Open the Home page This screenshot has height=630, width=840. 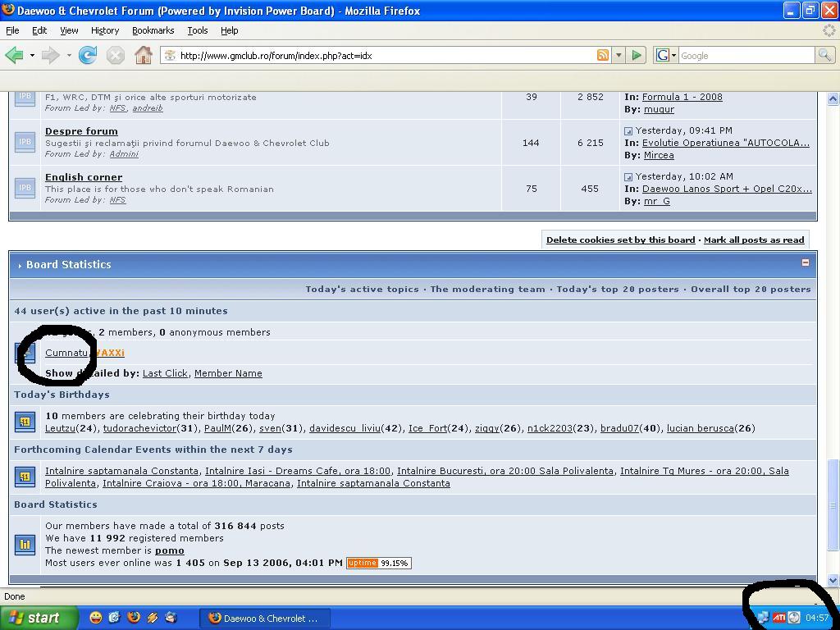click(143, 55)
